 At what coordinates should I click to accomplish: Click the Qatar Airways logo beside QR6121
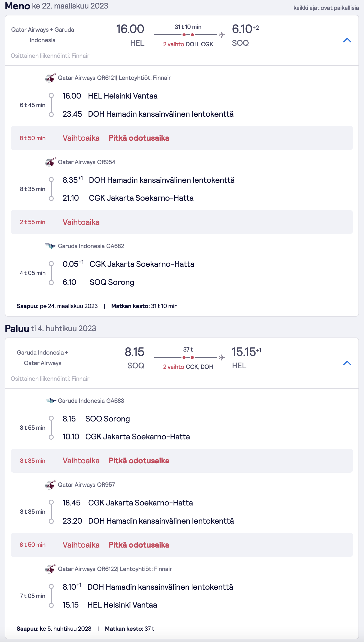(x=51, y=78)
